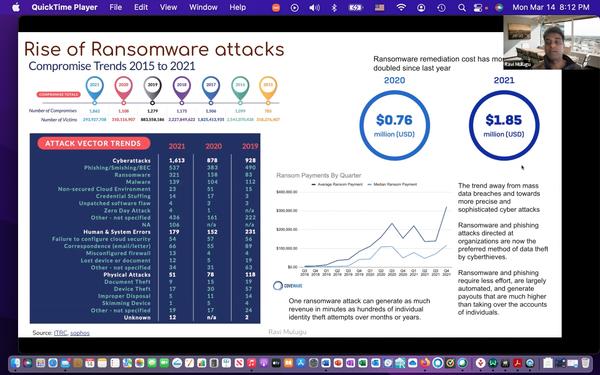The height and width of the screenshot is (375, 600).
Task: Open Microsoft Word from the Dock
Action: 326,363
